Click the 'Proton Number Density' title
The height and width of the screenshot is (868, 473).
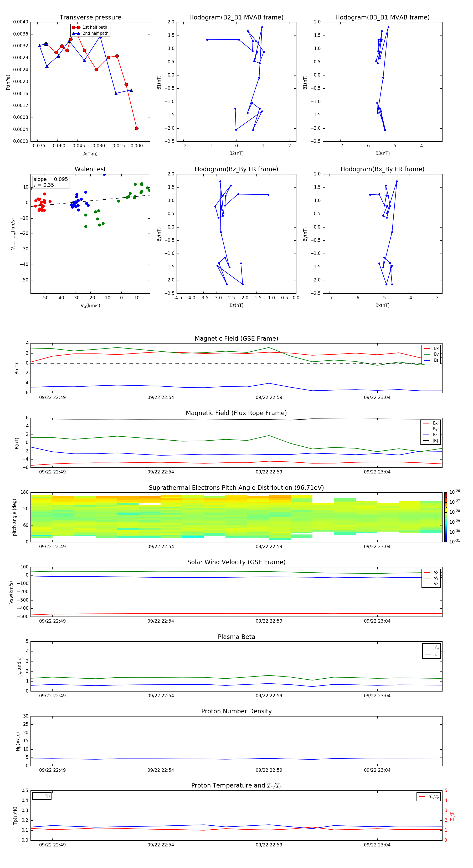click(x=236, y=711)
